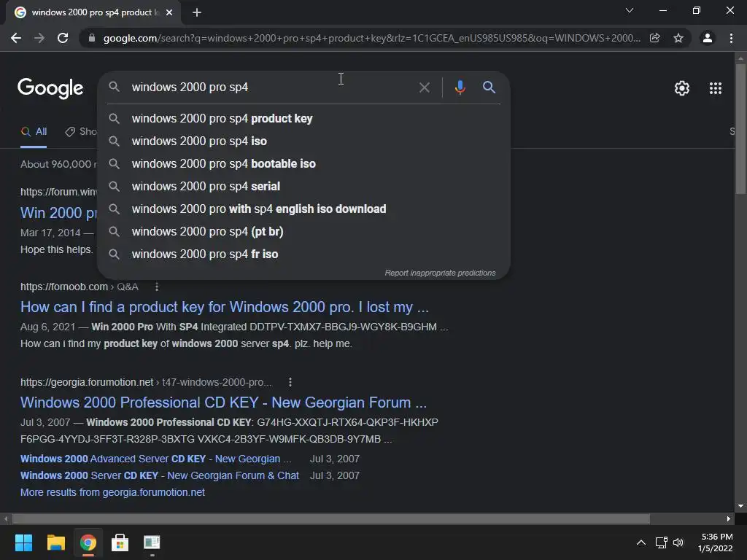Submit search with blue magnifier icon
The height and width of the screenshot is (560, 747).
(x=489, y=87)
